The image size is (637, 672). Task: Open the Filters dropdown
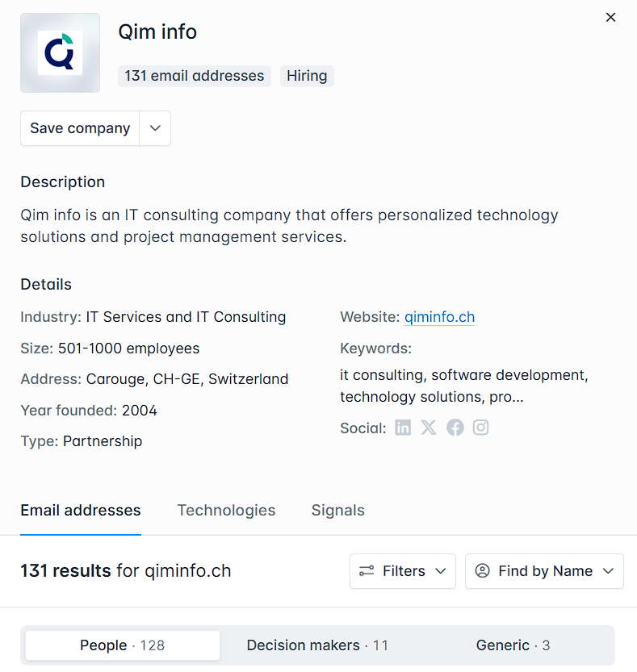tap(403, 571)
